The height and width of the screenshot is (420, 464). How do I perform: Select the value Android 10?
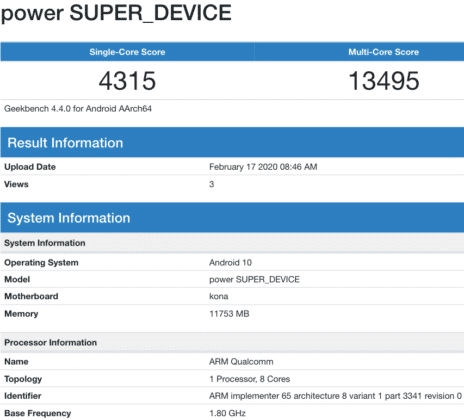point(230,263)
